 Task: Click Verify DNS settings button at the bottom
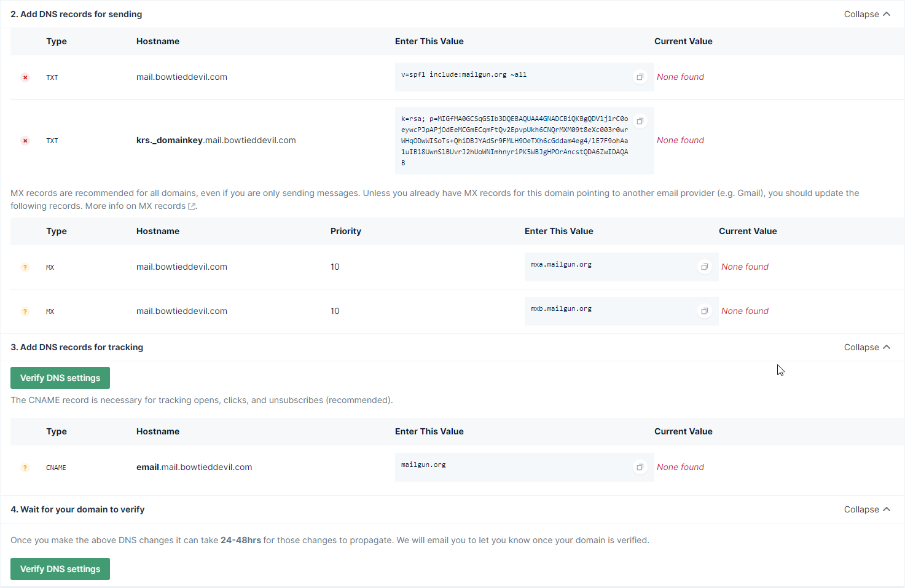[60, 569]
